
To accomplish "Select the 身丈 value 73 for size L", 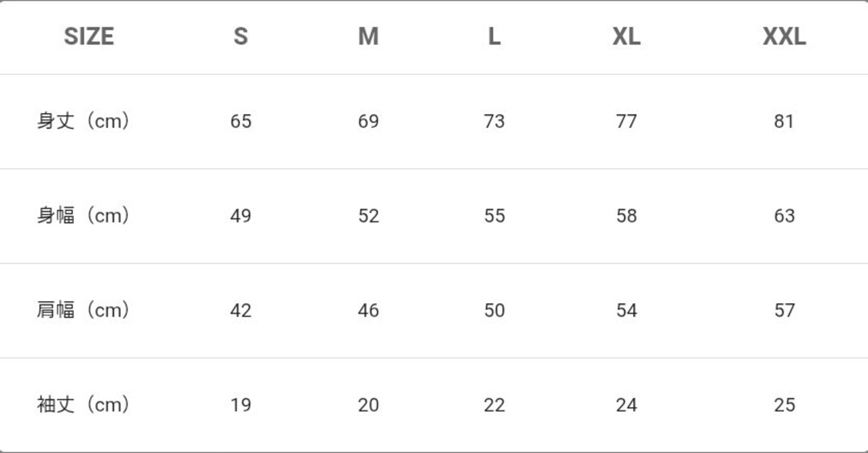I will (494, 121).
